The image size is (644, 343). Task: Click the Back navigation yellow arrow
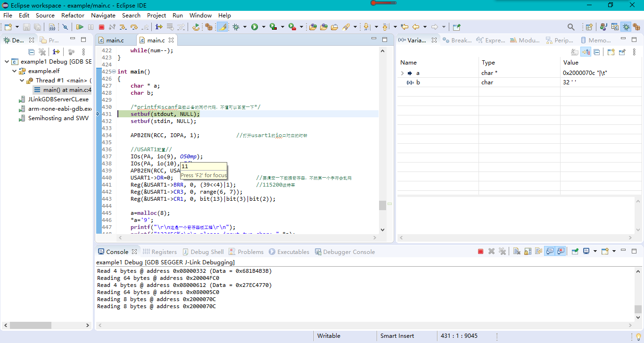[x=416, y=27]
